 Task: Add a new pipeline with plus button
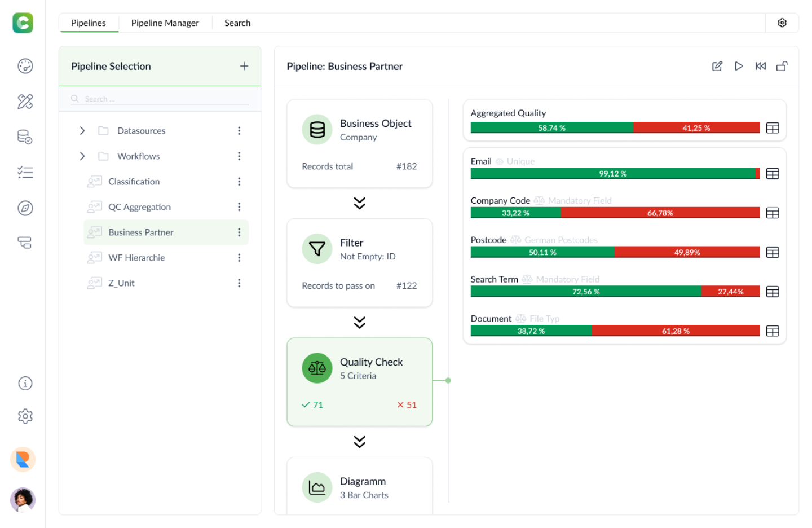pyautogui.click(x=244, y=66)
